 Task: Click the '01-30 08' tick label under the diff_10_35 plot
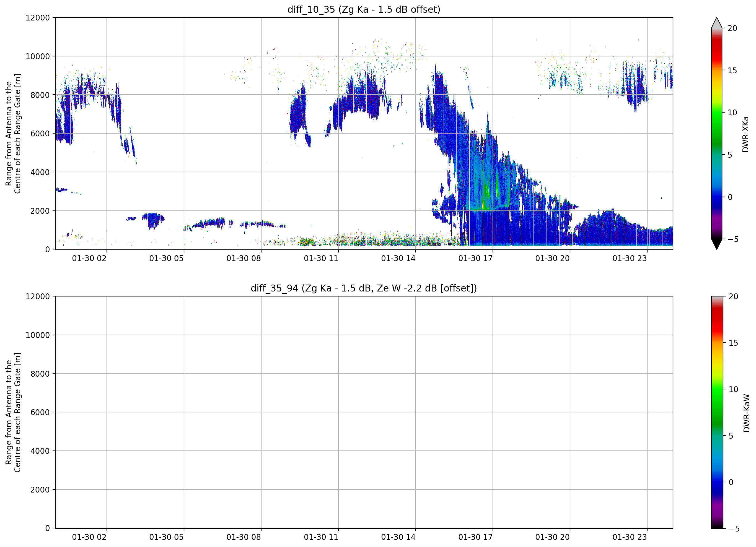click(x=244, y=258)
